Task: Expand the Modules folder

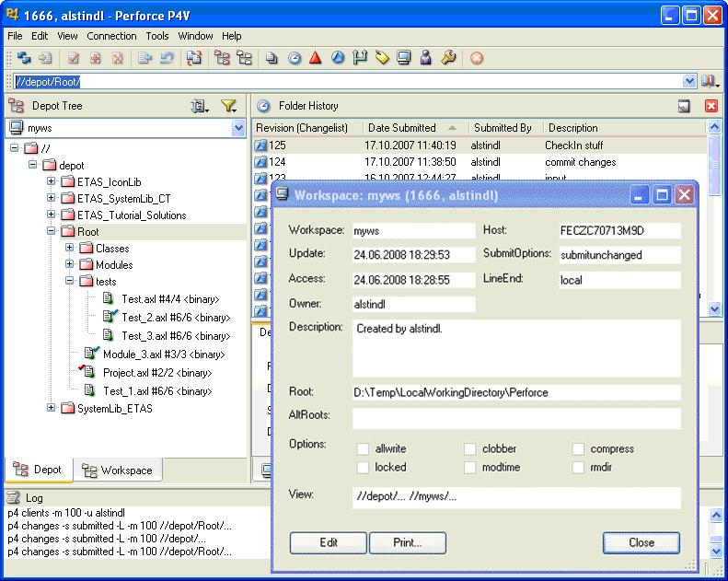Action: (x=69, y=263)
